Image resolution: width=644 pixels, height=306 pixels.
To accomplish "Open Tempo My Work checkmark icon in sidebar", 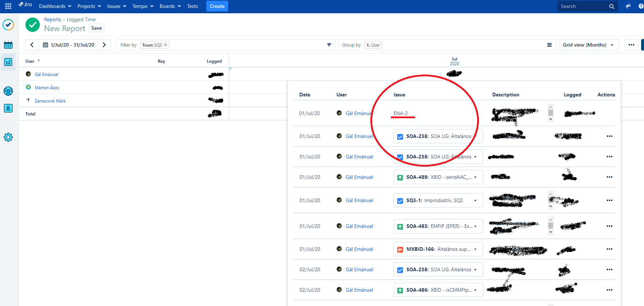I will click(8, 25).
